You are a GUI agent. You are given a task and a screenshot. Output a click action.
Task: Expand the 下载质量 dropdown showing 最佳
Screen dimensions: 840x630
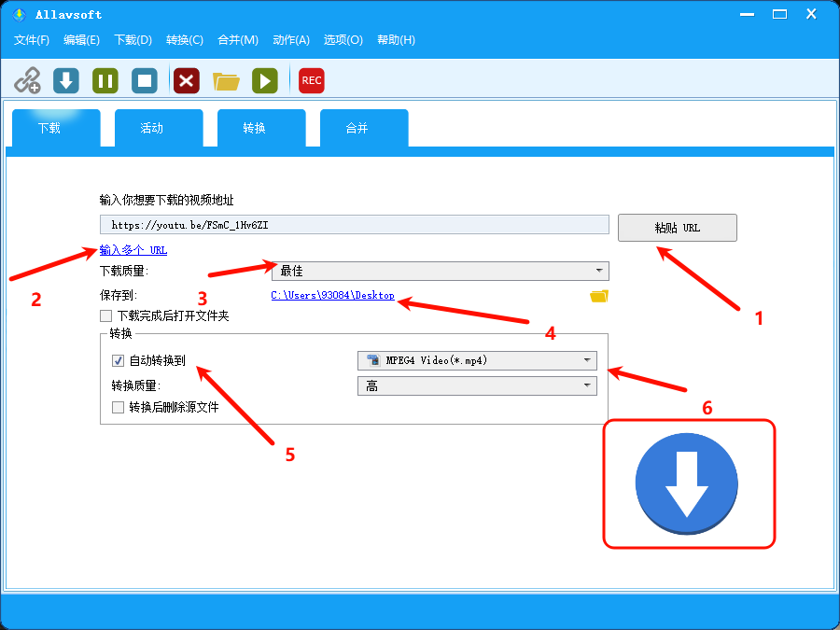click(x=440, y=271)
